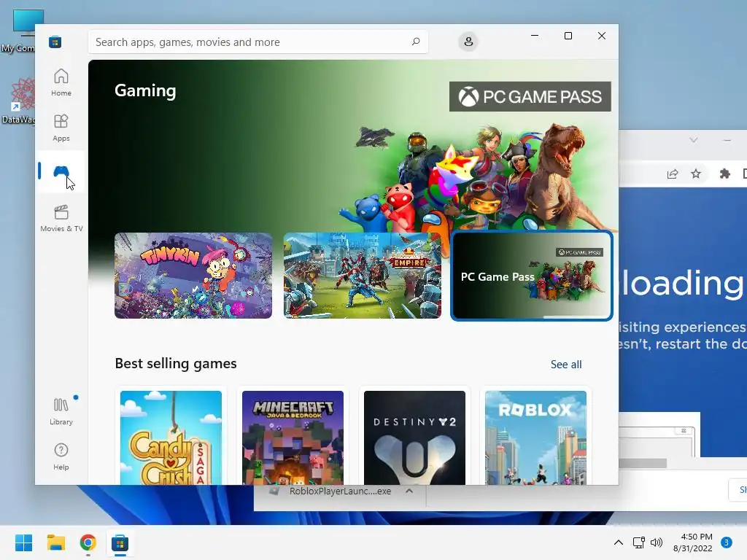The height and width of the screenshot is (560, 747).
Task: Bookmark page with Chrome star icon
Action: coord(696,174)
